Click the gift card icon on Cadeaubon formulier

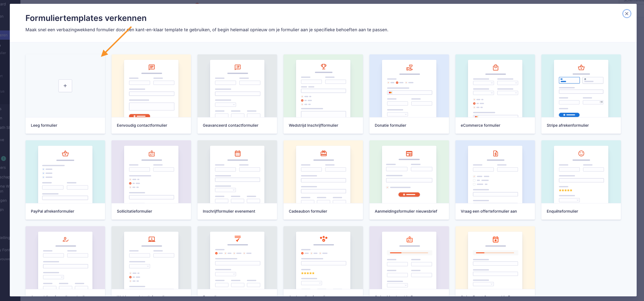click(x=323, y=153)
